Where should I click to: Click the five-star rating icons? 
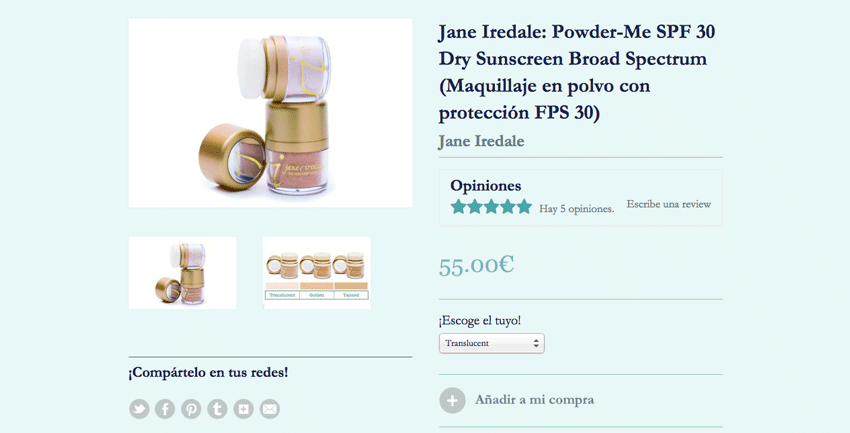click(x=491, y=206)
